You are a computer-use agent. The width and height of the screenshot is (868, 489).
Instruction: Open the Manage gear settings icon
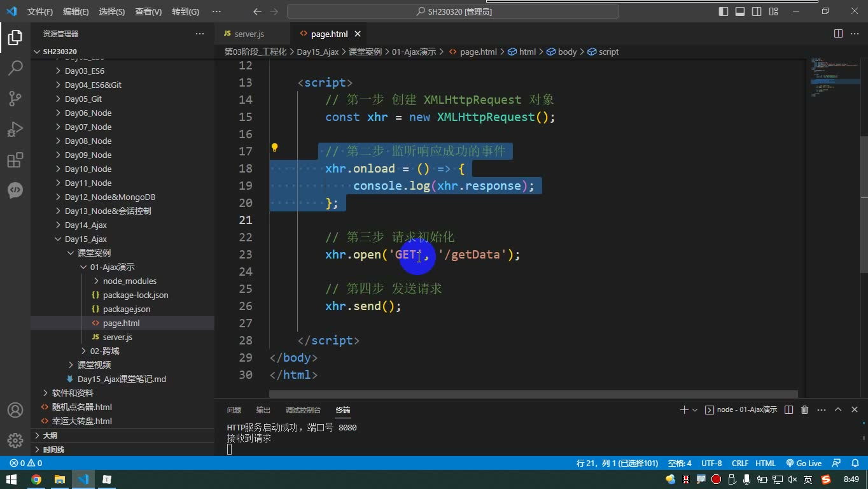pyautogui.click(x=15, y=441)
